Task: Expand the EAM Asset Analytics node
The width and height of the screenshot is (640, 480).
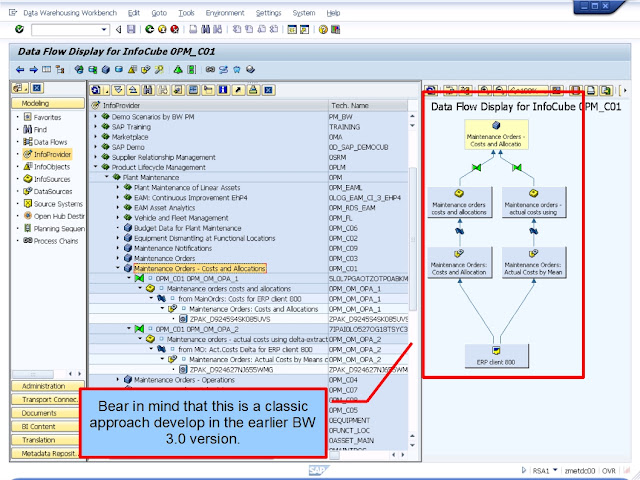Action: coord(118,207)
